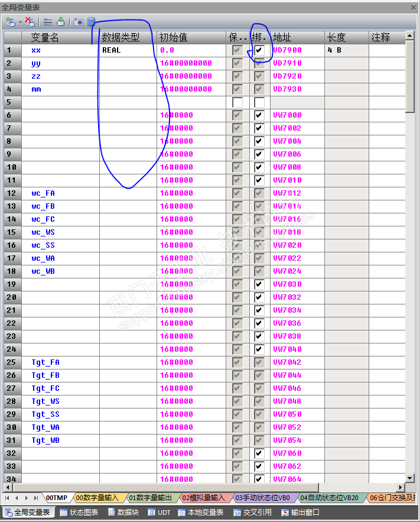Select variable name cell yy
Screen dimensions: 420x522
pyautogui.click(x=60, y=63)
